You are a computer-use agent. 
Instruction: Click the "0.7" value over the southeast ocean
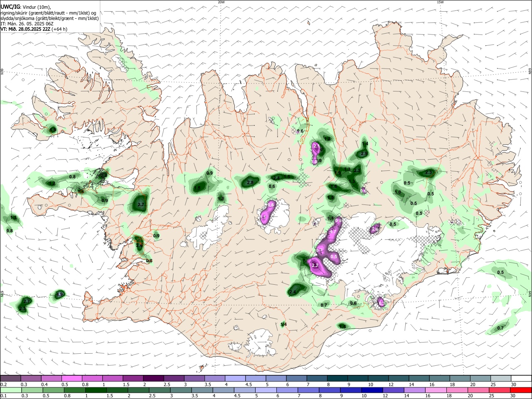click(x=500, y=328)
